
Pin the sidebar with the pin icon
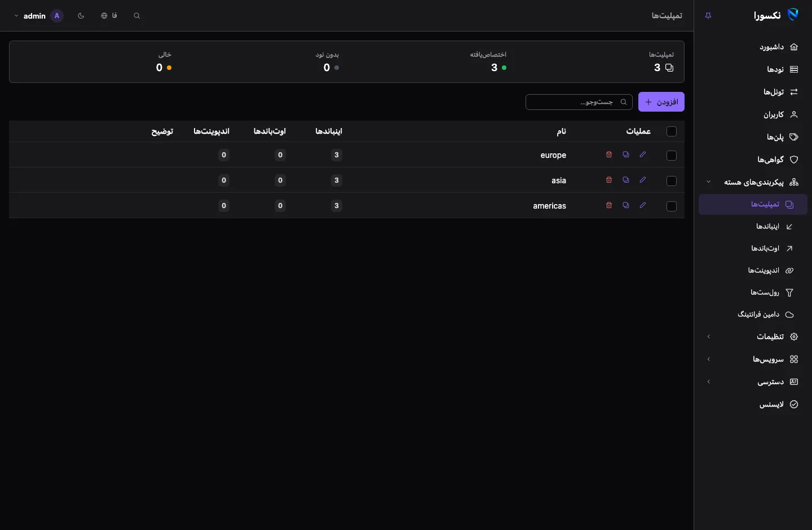tap(708, 16)
